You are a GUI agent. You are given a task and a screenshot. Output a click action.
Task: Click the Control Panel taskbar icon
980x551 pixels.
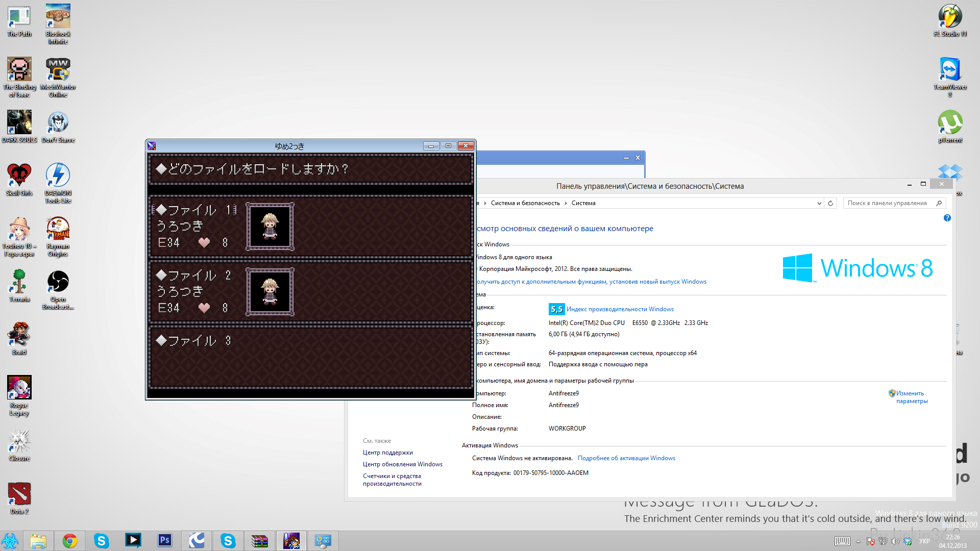coord(323,541)
